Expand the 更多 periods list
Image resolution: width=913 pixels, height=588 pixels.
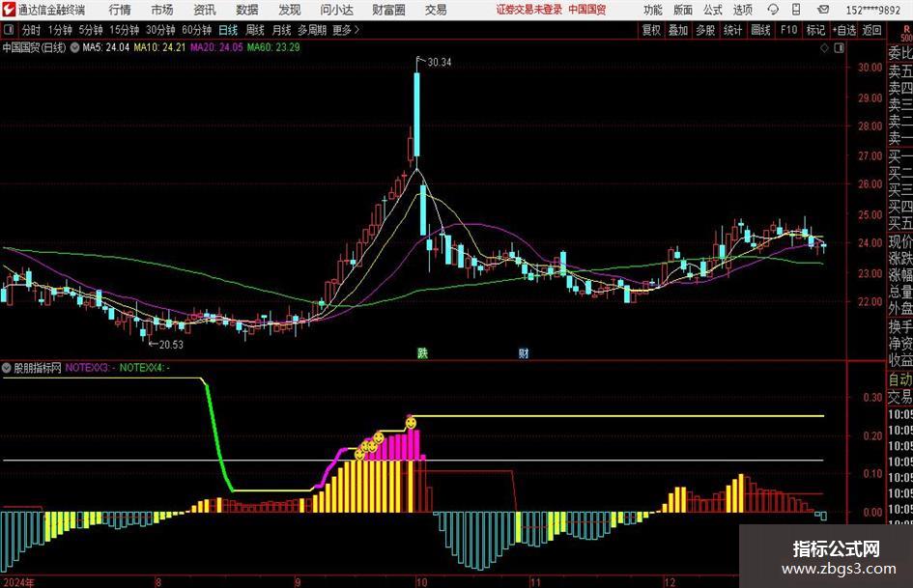[x=346, y=30]
